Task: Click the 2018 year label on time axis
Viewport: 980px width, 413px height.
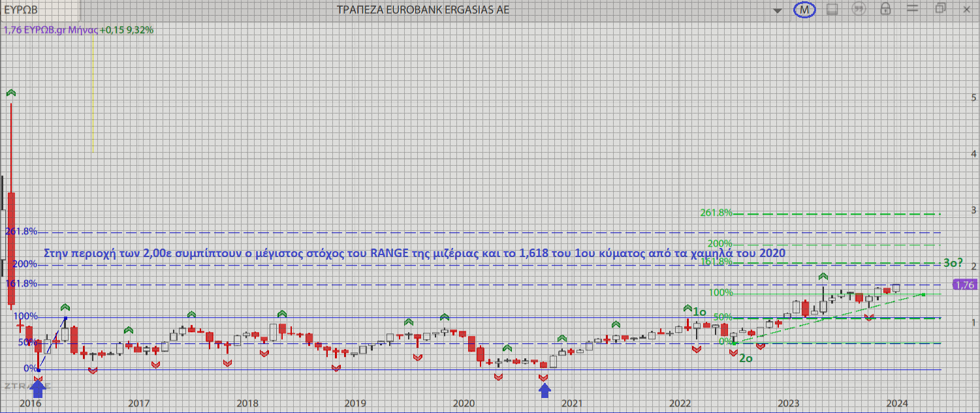Action: [x=247, y=403]
